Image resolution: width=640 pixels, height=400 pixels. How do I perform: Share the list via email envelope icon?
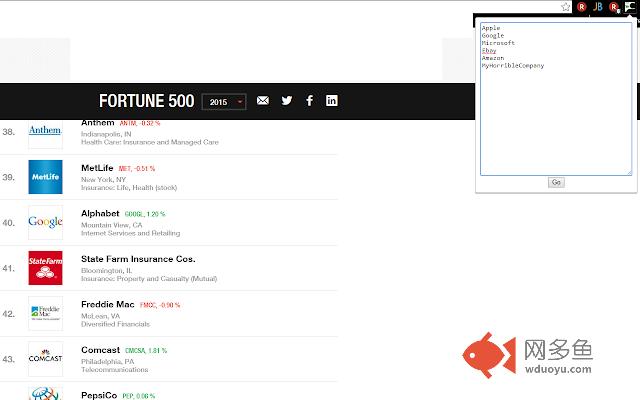[x=263, y=101]
